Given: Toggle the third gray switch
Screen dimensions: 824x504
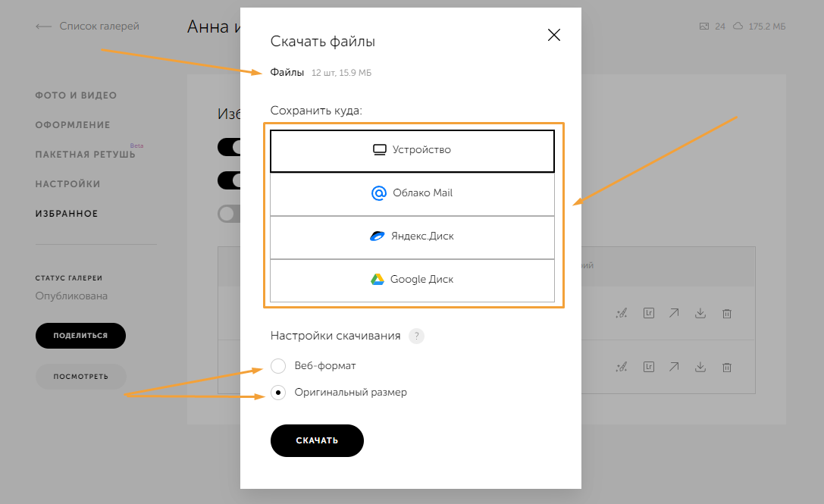Looking at the screenshot, I should (229, 214).
